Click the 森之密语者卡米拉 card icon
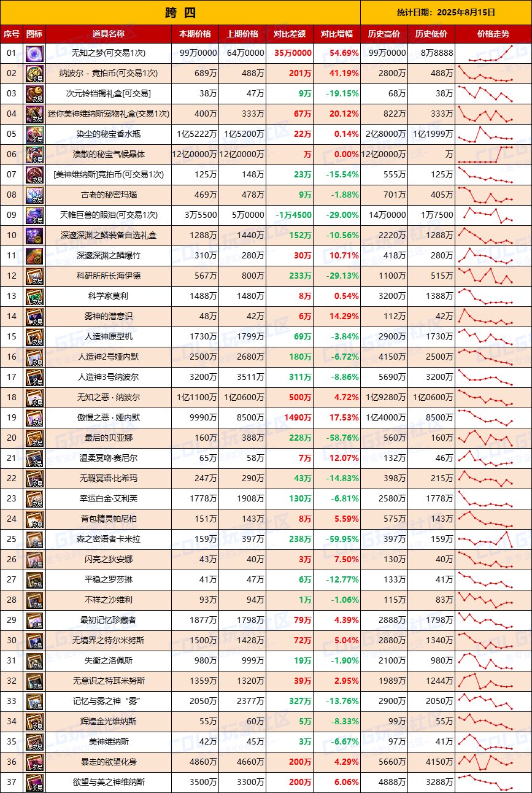The width and height of the screenshot is (532, 793). coord(34,540)
